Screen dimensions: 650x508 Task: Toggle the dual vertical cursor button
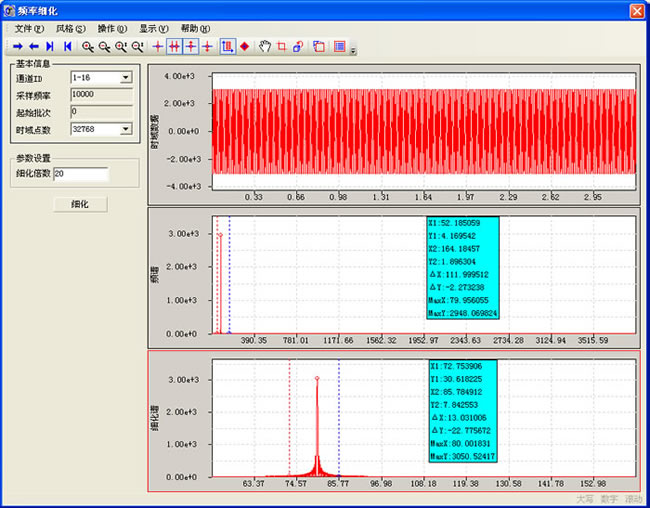point(174,47)
